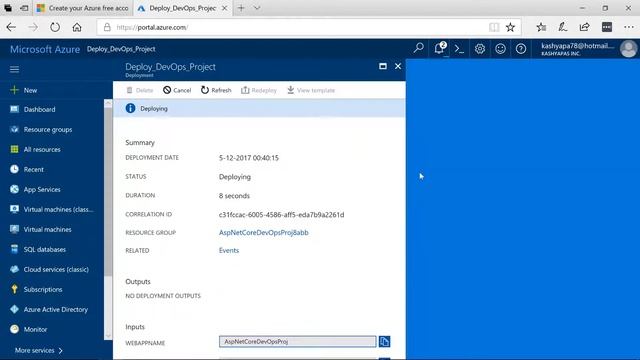Open the Azure portal search icon

(x=418, y=48)
